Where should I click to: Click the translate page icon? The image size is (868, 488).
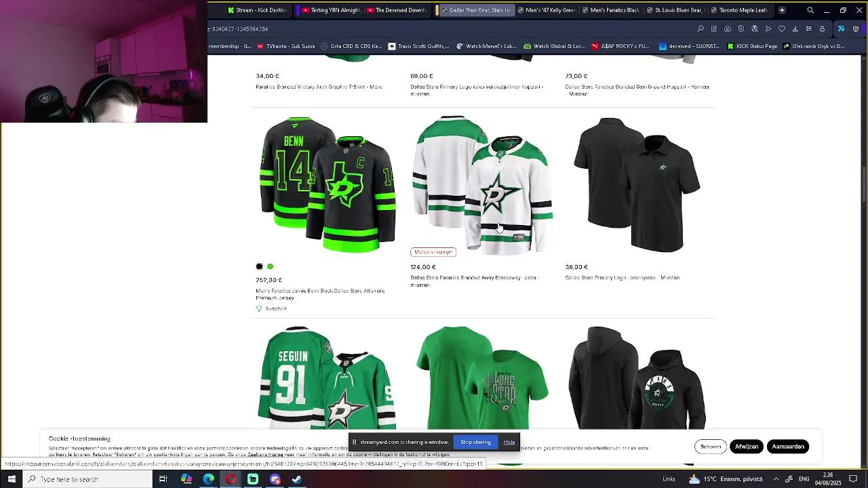point(755,28)
